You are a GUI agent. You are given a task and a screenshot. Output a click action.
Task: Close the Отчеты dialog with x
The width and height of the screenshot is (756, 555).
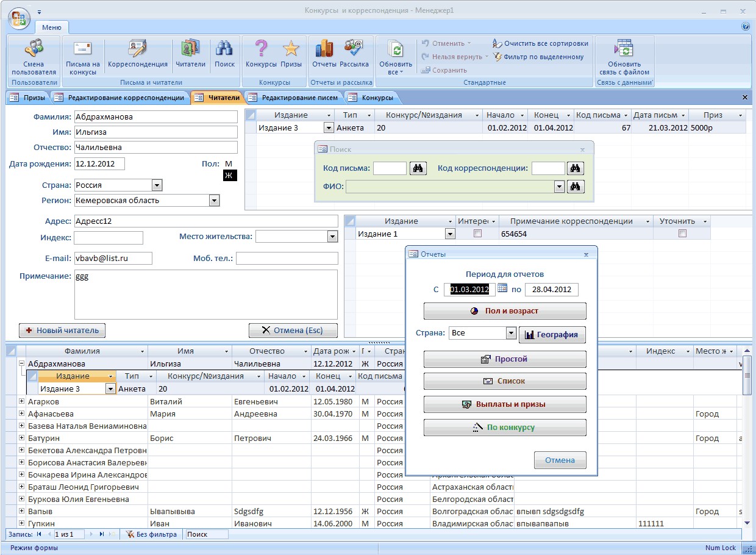point(586,254)
